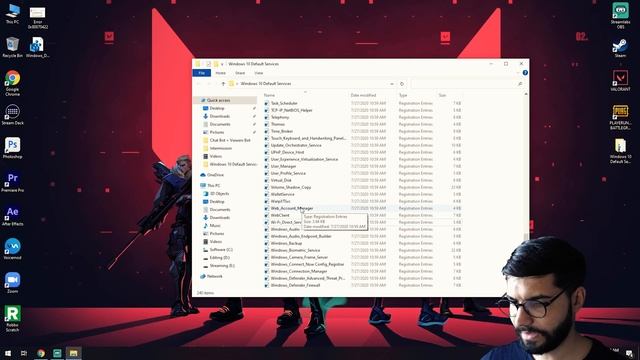The height and width of the screenshot is (360, 640).
Task: Open OneDrive in the navigation pane
Action: click(x=215, y=175)
